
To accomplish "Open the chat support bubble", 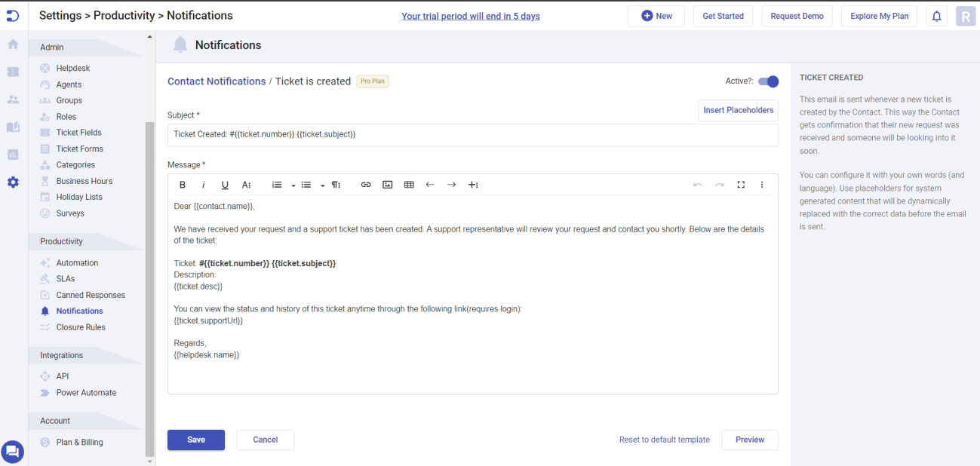I will (12, 451).
